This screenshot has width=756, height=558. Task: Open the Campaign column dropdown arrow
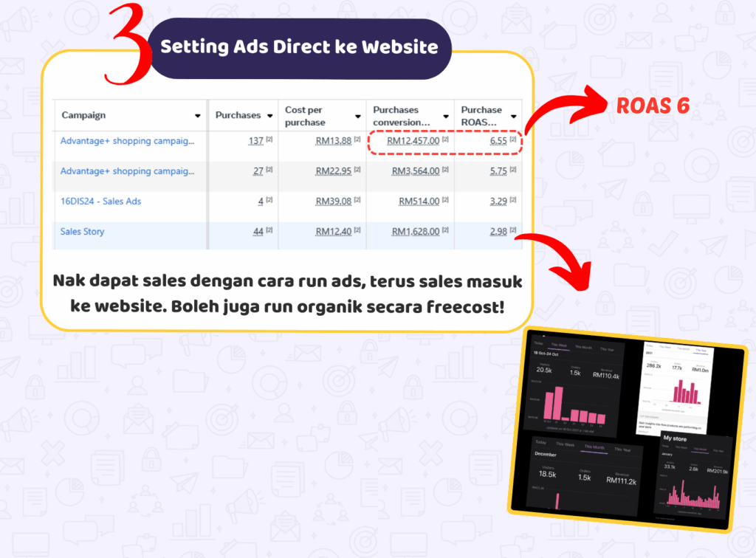click(197, 116)
